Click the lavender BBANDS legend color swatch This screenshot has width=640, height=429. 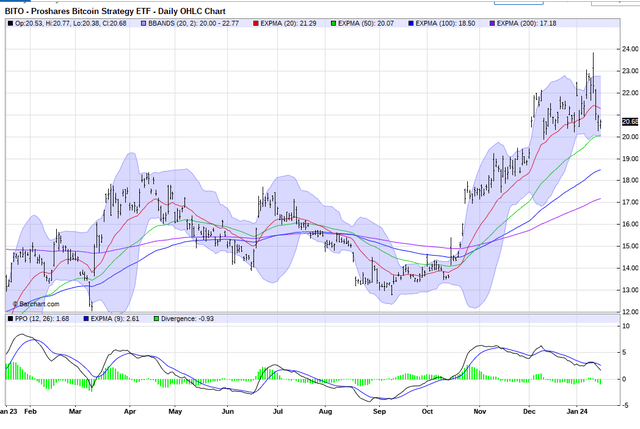point(144,24)
